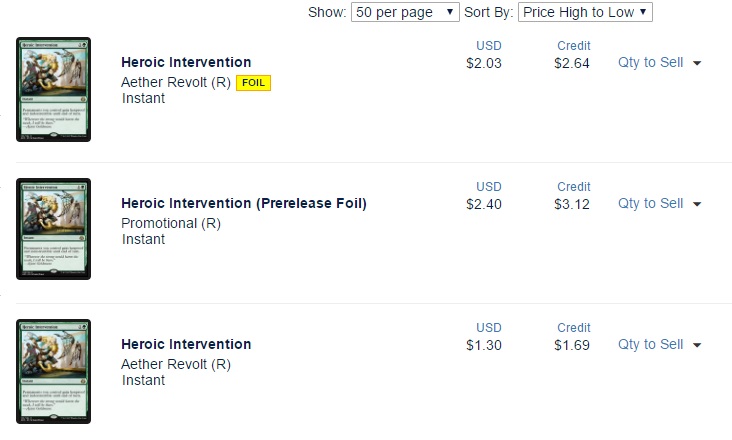Open the Prerelease Foil card thumbnail
The image size is (732, 440).
tap(54, 230)
